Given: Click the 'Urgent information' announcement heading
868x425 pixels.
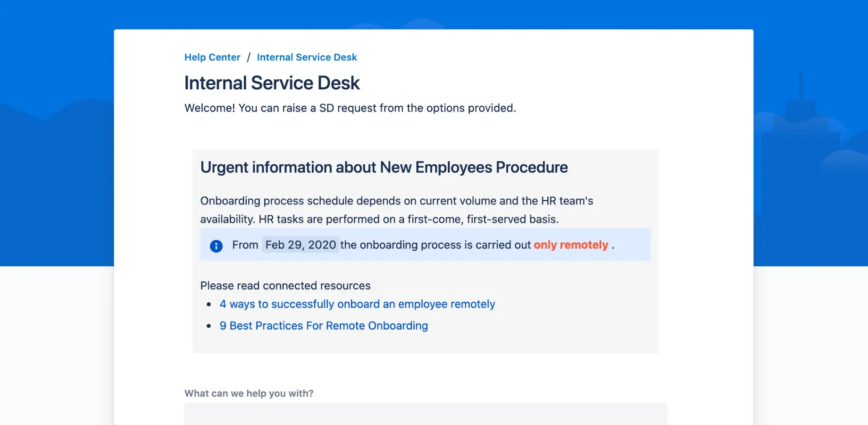Looking at the screenshot, I should (x=384, y=167).
